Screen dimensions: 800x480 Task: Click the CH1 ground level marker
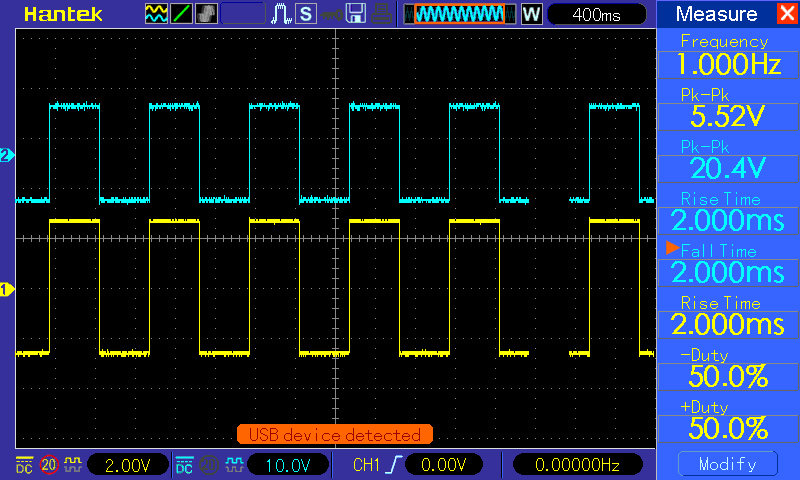pyautogui.click(x=7, y=290)
